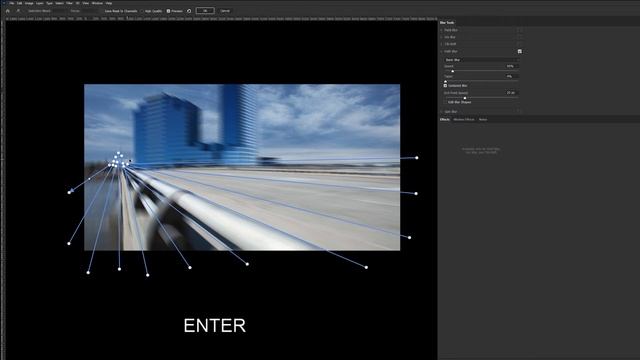The image size is (640, 360).
Task: Toggle the Centered Blur checkbox
Action: pos(445,86)
